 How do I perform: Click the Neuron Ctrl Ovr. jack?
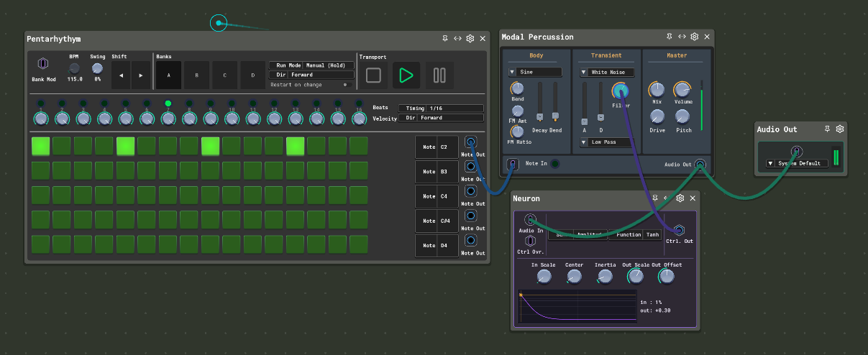530,241
